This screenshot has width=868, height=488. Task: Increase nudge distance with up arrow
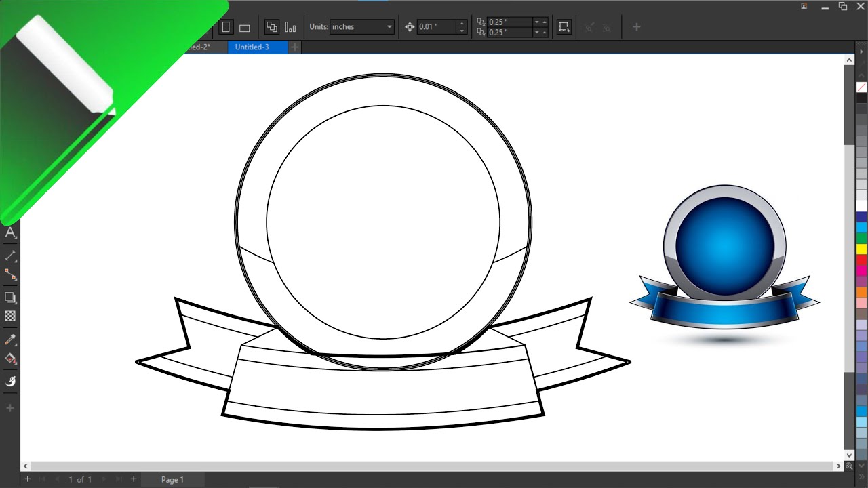pyautogui.click(x=462, y=24)
